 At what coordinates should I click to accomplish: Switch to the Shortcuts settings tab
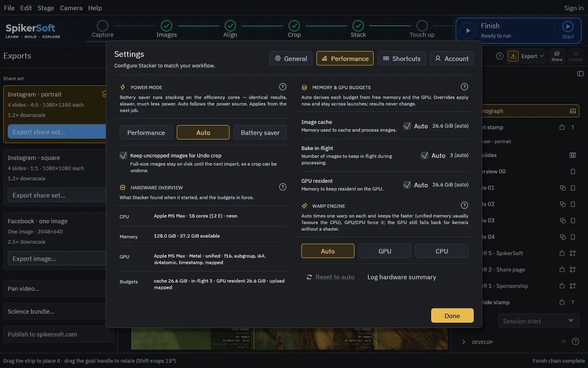pyautogui.click(x=402, y=58)
